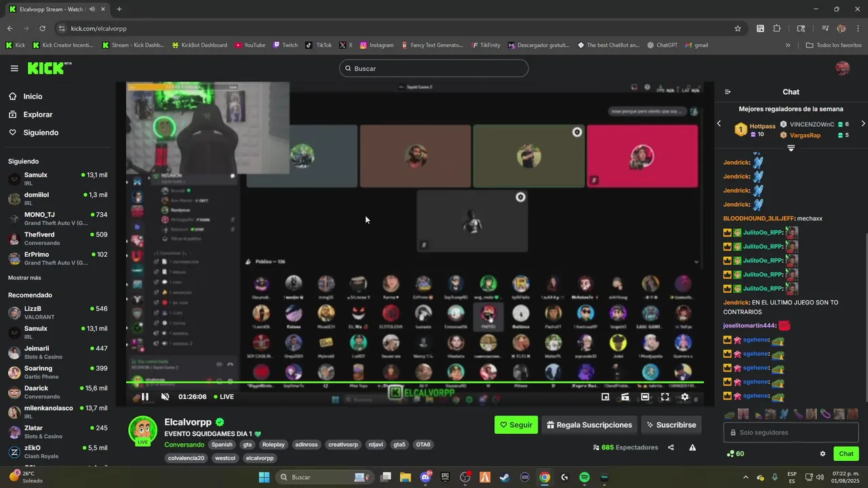This screenshot has width=868, height=488.
Task: Open the player settings gear
Action: [x=685, y=397]
